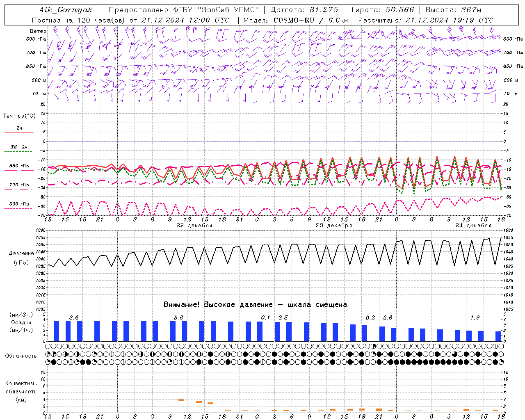Click the '23 декабря' date label
The width and height of the screenshot is (525, 420).
334,226
